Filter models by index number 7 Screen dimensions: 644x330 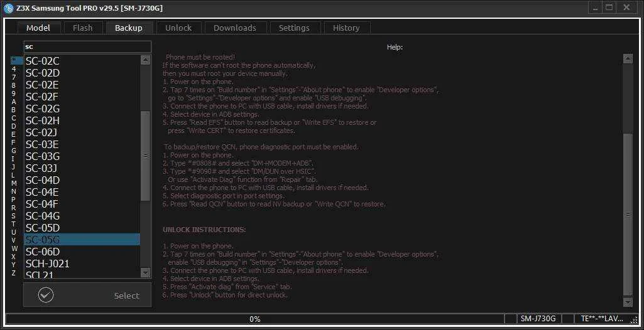(x=14, y=77)
